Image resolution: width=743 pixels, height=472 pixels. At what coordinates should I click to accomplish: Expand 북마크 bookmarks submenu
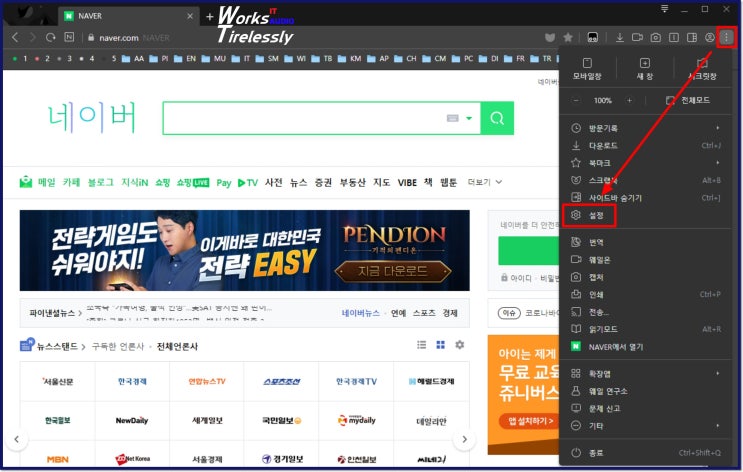(646, 163)
